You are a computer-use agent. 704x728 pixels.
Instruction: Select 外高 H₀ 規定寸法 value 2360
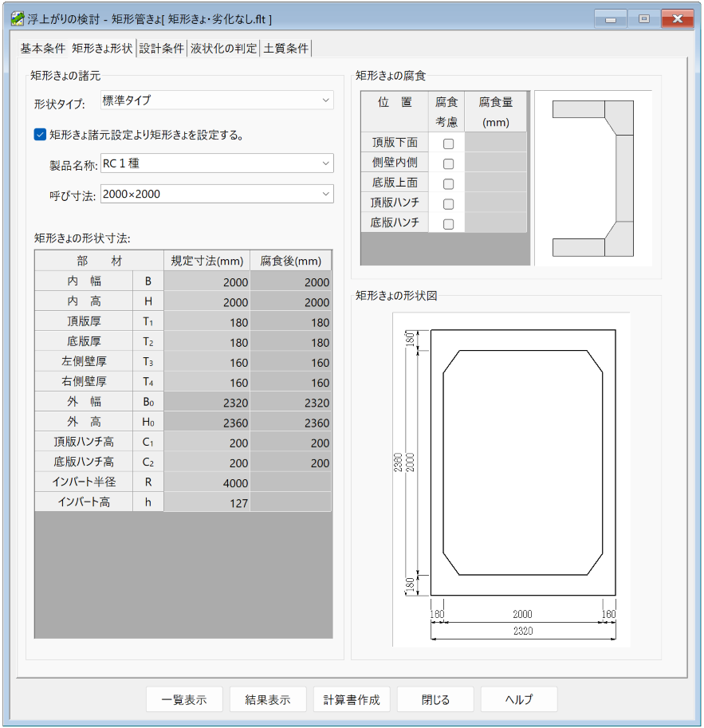coord(206,422)
